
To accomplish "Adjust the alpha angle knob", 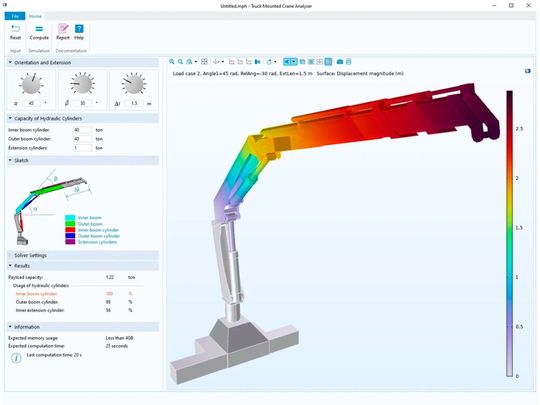I will point(31,84).
